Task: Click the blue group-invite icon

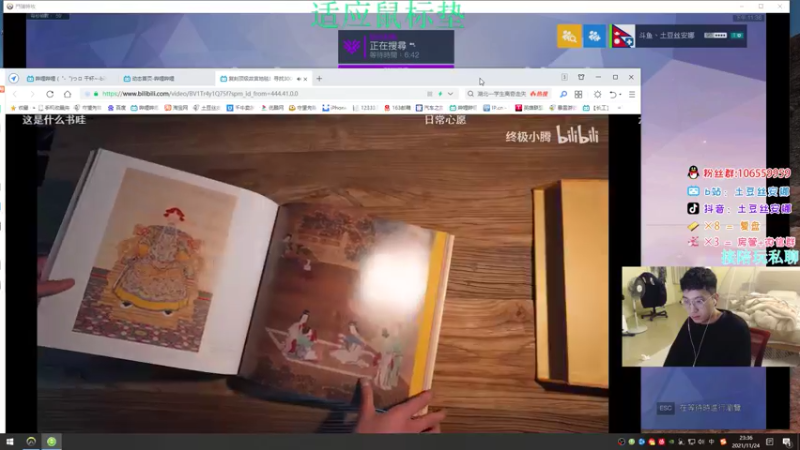Action: [x=594, y=36]
